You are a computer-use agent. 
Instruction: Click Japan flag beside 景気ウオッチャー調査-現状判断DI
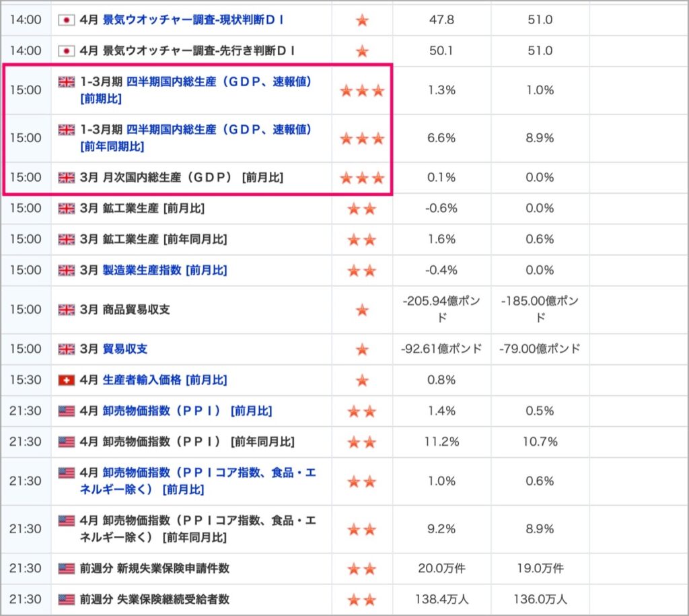67,20
